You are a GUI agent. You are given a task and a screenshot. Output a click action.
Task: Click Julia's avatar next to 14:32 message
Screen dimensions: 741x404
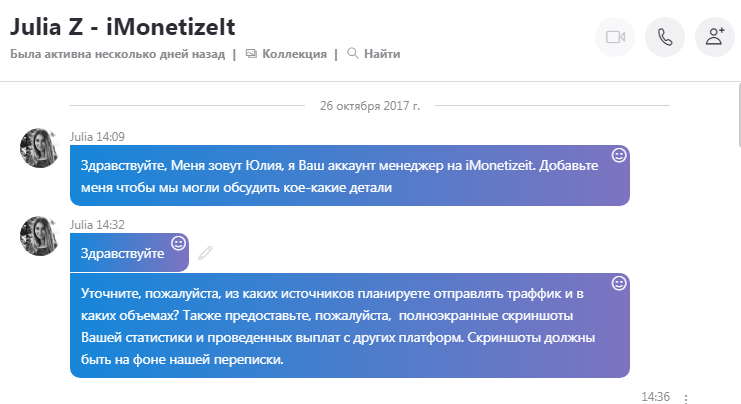[x=40, y=236]
